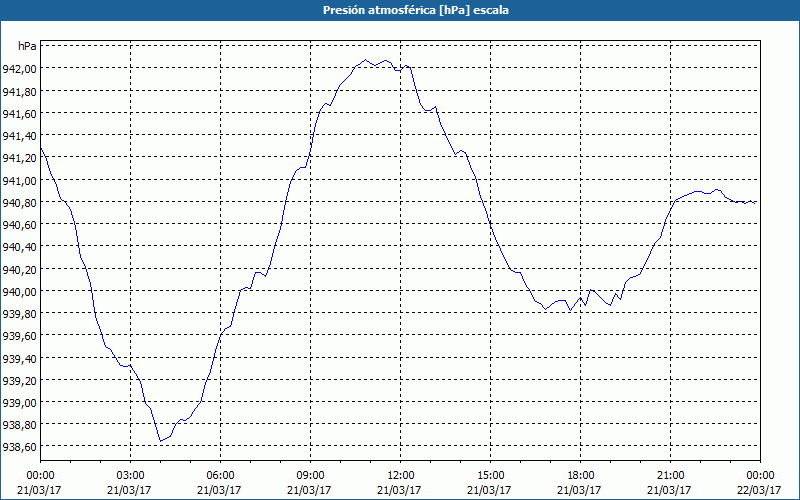Click the 22/03/17 date label
Viewport: 800px width, 500px height.
click(759, 490)
